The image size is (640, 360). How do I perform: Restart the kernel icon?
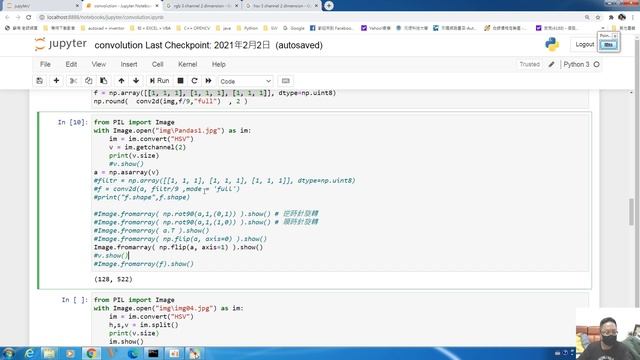click(x=194, y=81)
